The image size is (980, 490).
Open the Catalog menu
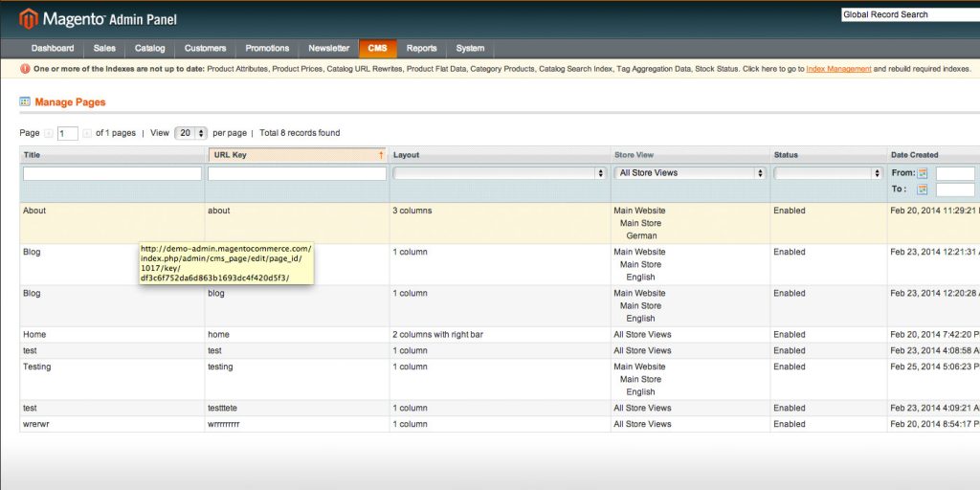(x=150, y=48)
